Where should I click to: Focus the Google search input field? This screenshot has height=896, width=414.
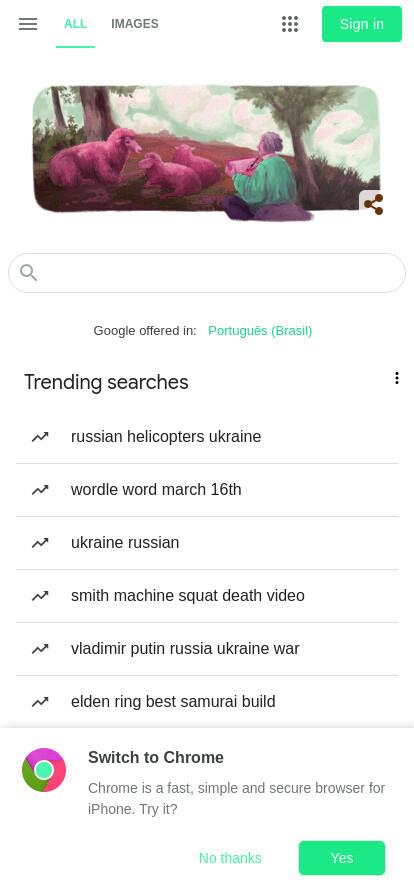click(207, 273)
